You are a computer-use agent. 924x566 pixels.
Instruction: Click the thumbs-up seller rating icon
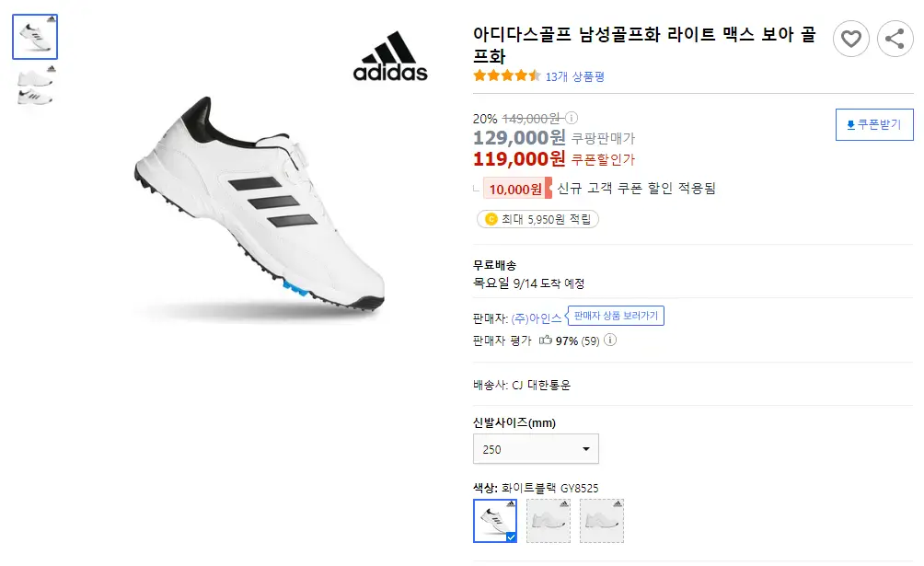[546, 341]
